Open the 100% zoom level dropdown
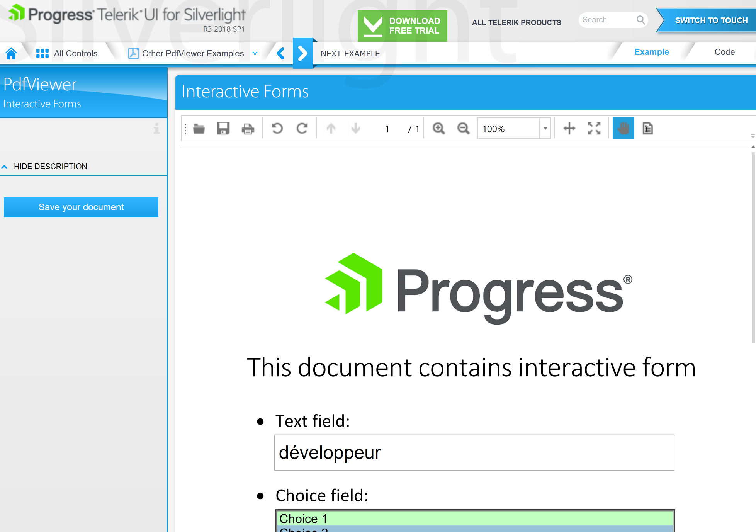The height and width of the screenshot is (532, 756). [x=545, y=128]
